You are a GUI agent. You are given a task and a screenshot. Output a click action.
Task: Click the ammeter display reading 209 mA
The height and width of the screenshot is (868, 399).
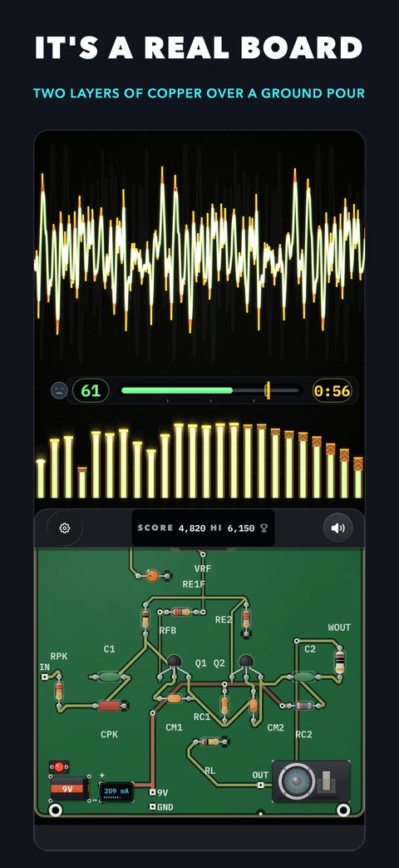pyautogui.click(x=116, y=792)
